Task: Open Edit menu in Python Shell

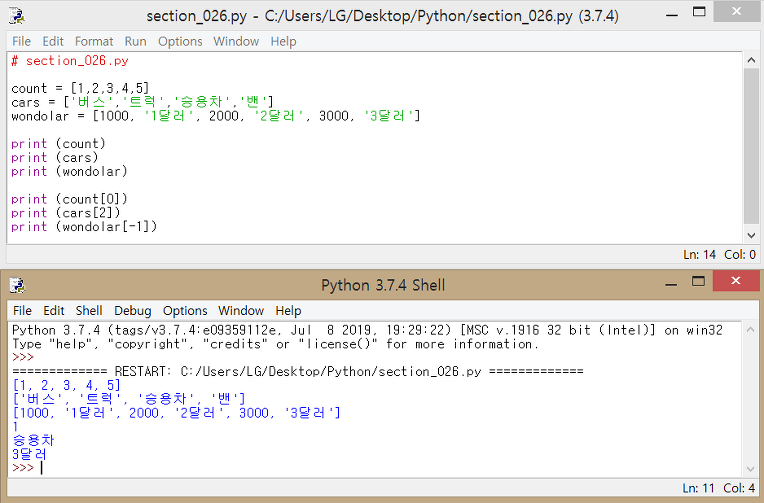Action: [x=54, y=310]
